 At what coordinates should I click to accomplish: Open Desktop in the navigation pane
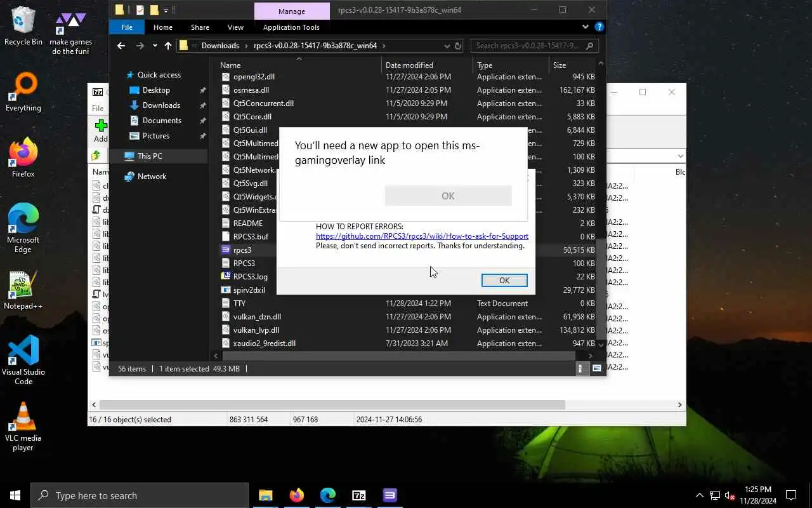(x=156, y=90)
